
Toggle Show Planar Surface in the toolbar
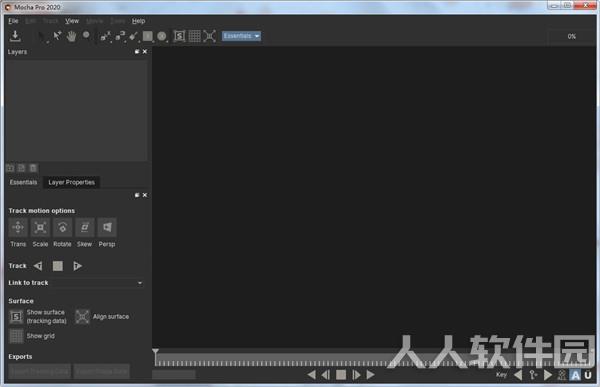coord(179,36)
